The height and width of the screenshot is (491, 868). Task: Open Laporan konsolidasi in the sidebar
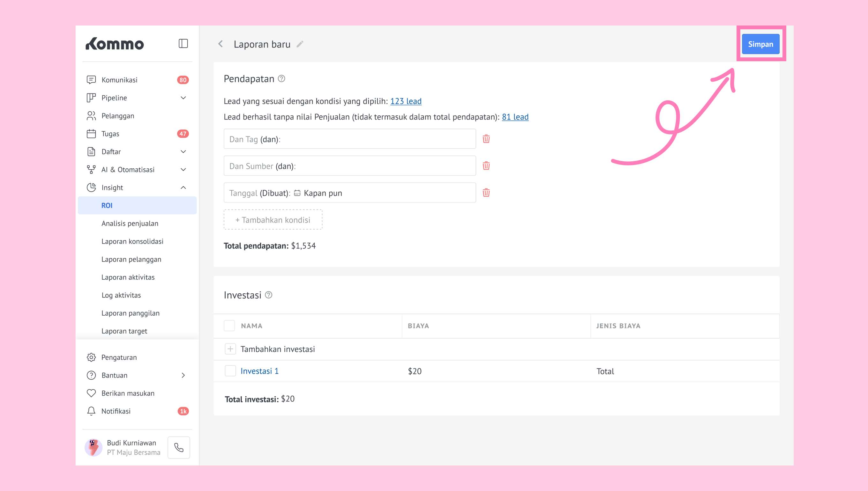coord(132,241)
